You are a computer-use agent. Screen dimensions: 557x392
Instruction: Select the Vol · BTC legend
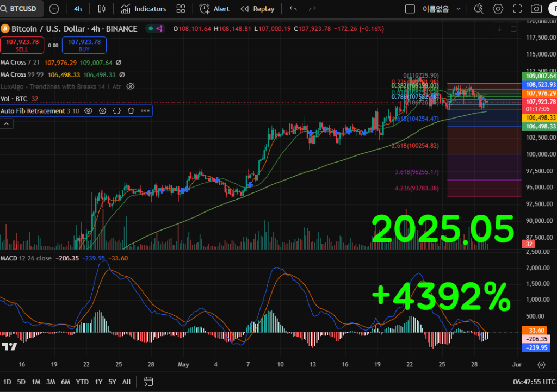[x=14, y=99]
